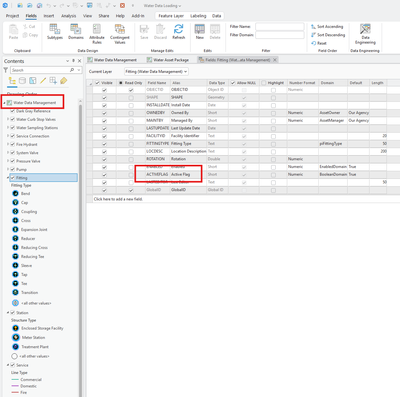Viewport: 400px width, 397px height.
Task: Click the Cap fitting symbol
Action: pos(15,202)
